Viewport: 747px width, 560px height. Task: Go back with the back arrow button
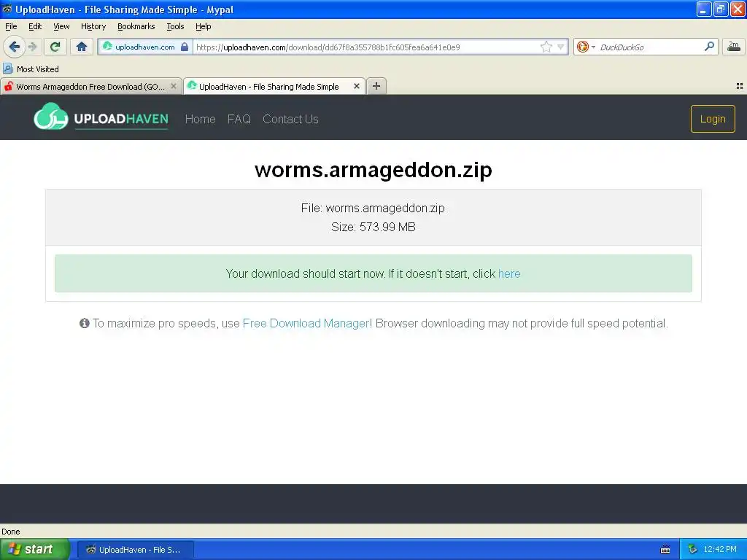pos(15,47)
